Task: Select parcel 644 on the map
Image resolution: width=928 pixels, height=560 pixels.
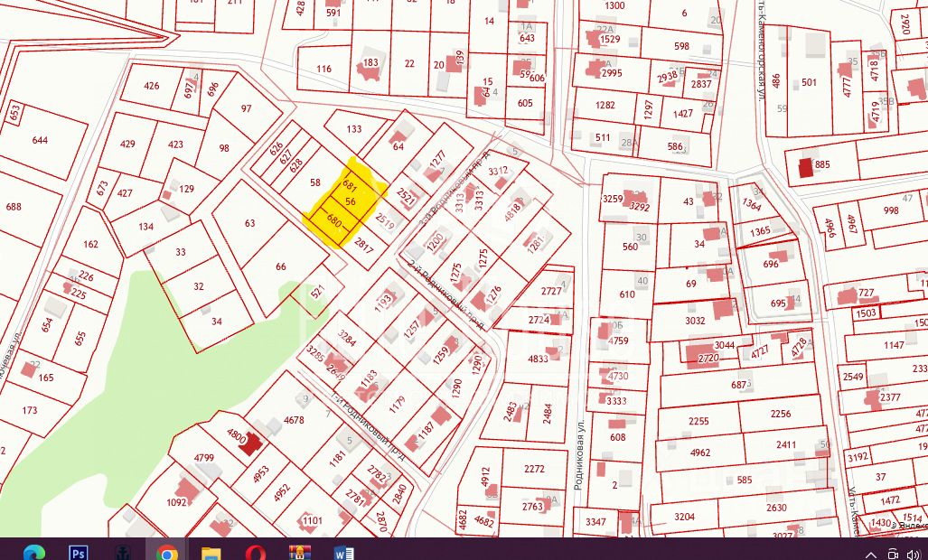Action: point(41,140)
